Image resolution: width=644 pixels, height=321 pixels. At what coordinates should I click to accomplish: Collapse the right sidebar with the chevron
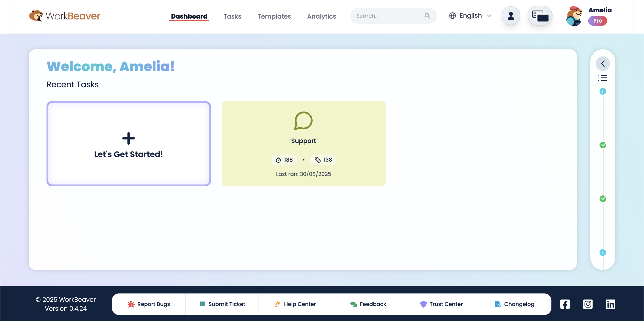603,63
